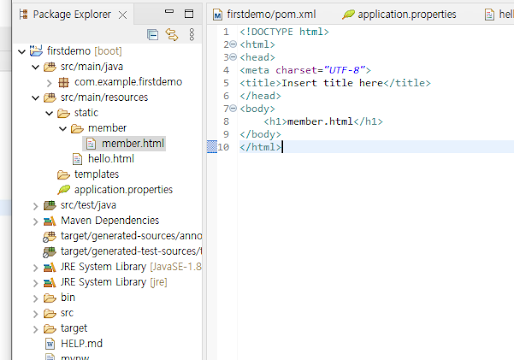Image resolution: width=514 pixels, height=360 pixels.
Task: Click the static folder icon
Action: click(63, 113)
